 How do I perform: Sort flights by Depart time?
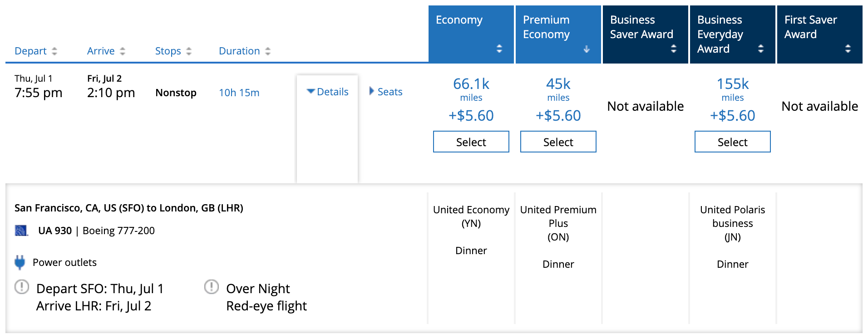point(35,51)
